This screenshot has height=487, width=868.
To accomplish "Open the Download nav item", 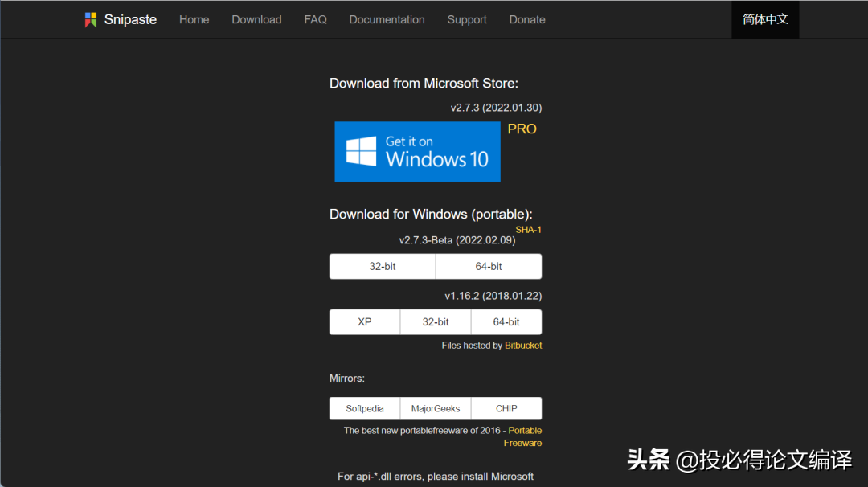I will point(257,19).
